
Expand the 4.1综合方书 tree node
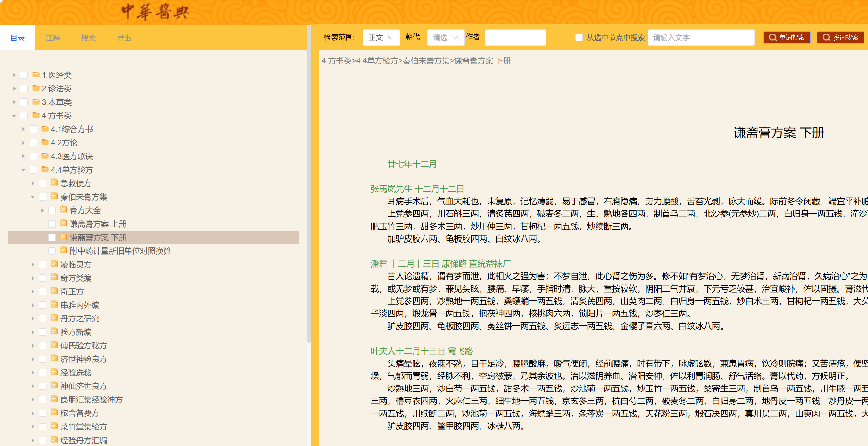[23, 129]
